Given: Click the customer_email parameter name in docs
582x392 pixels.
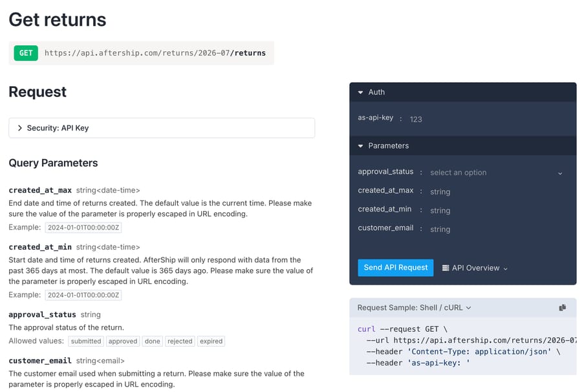Looking at the screenshot, I should 40,361.
